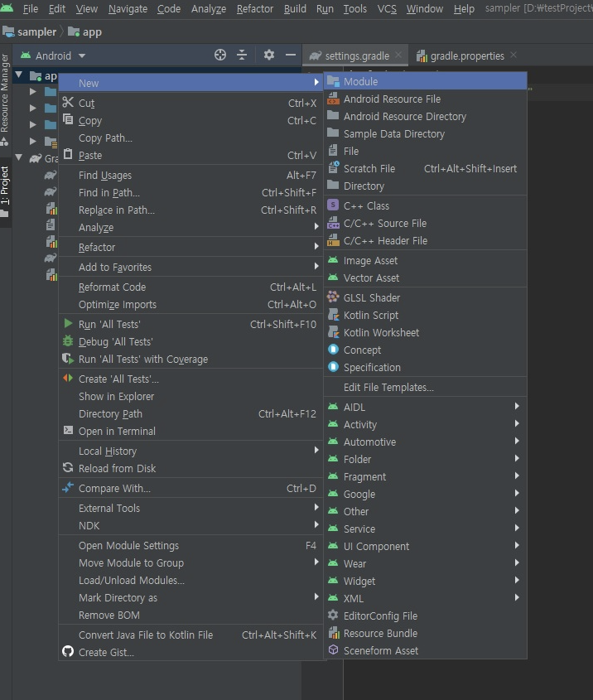Expand the UI Component submenu arrow
Screen dimensions: 593x700
point(517,545)
